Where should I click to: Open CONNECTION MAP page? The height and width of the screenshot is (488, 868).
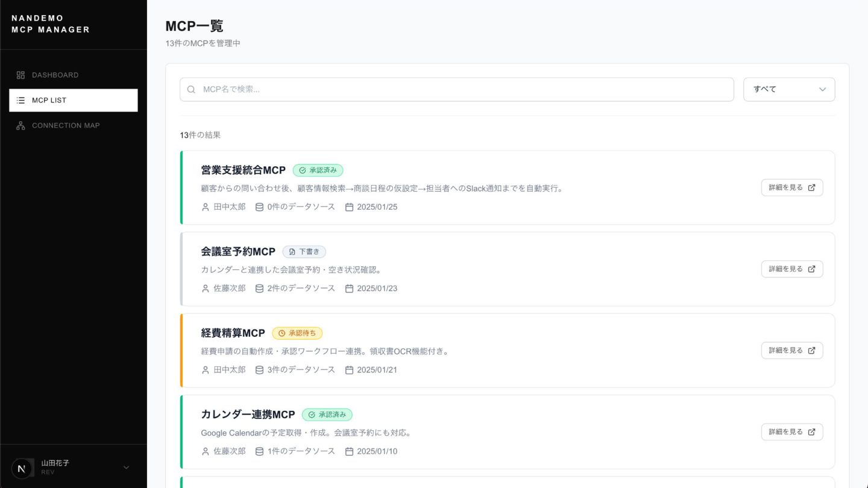click(x=74, y=125)
